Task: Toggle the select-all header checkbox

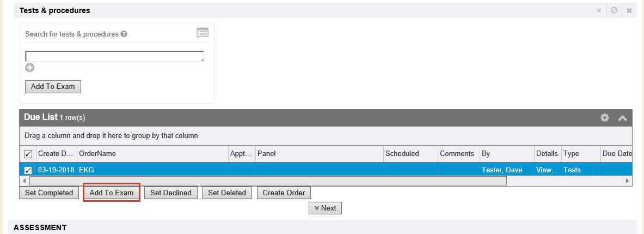Action: point(28,154)
